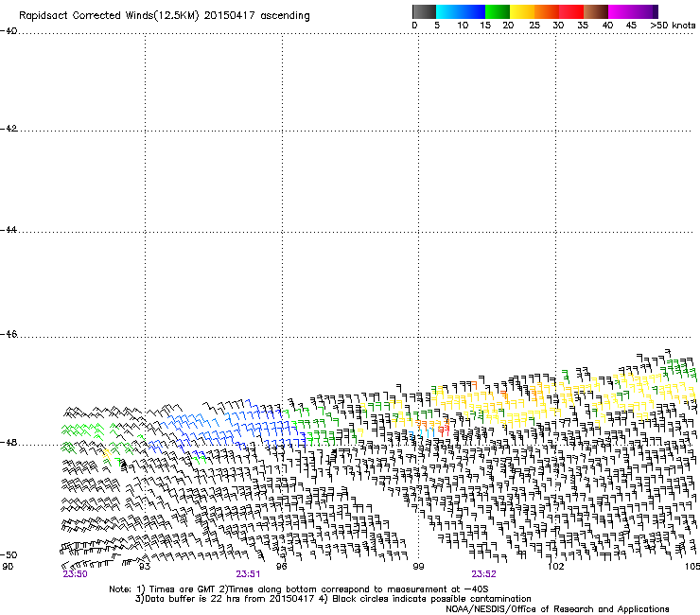700x615 pixels.
Task: Click the brown 35-40 knots color band
Action: point(596,11)
